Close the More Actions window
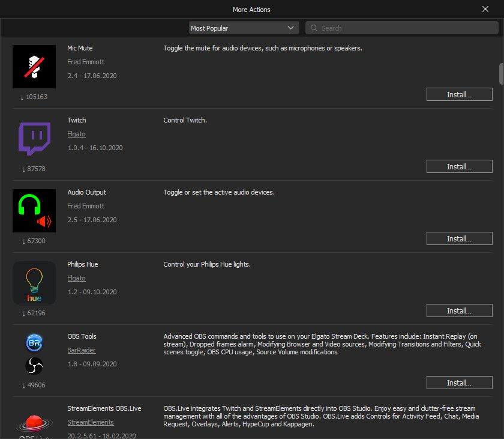 click(485, 9)
